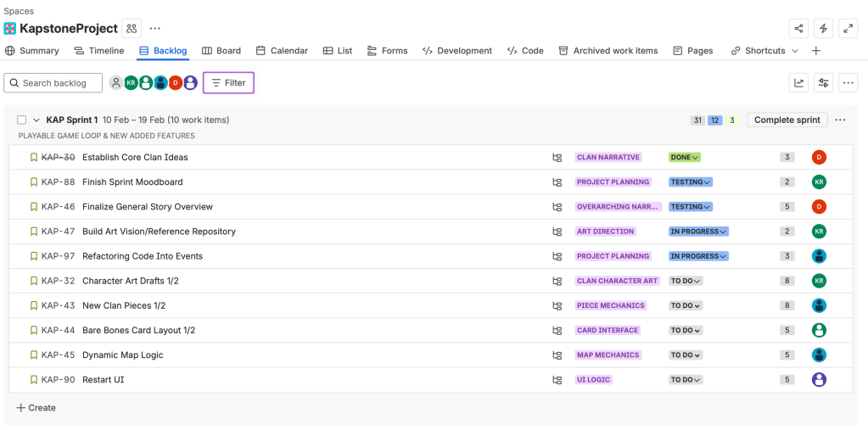
Task: Open the DONE status dropdown for KAP-30
Action: tap(684, 158)
